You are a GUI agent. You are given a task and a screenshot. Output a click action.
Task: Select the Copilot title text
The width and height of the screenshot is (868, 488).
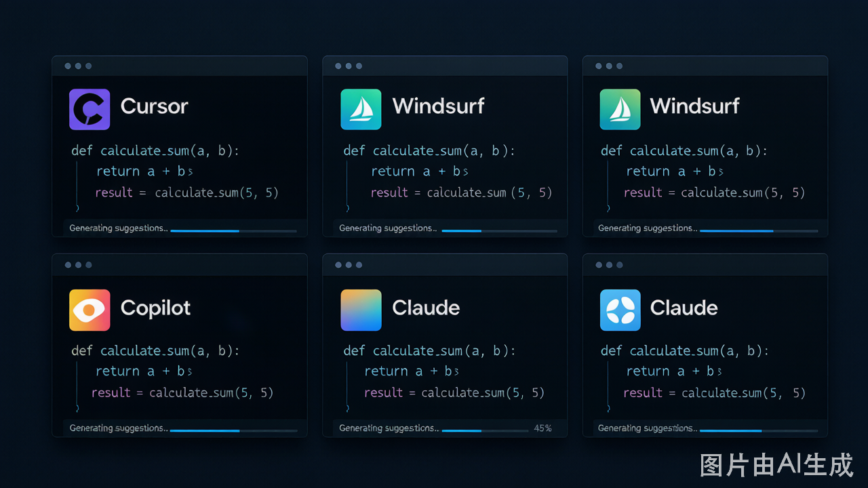pyautogui.click(x=155, y=308)
